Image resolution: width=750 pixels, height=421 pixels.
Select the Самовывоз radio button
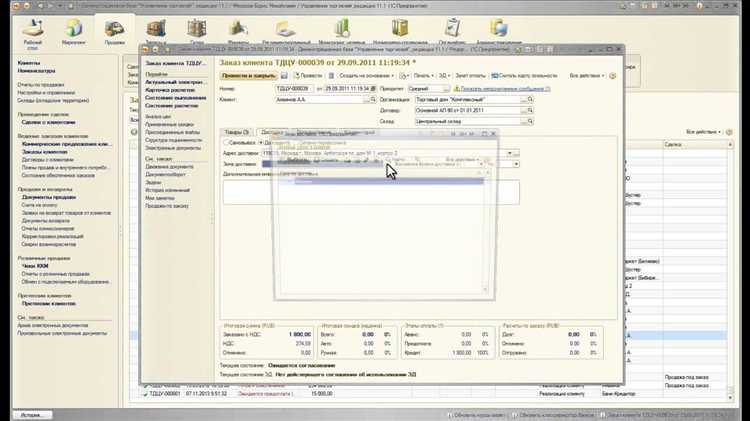click(x=226, y=143)
